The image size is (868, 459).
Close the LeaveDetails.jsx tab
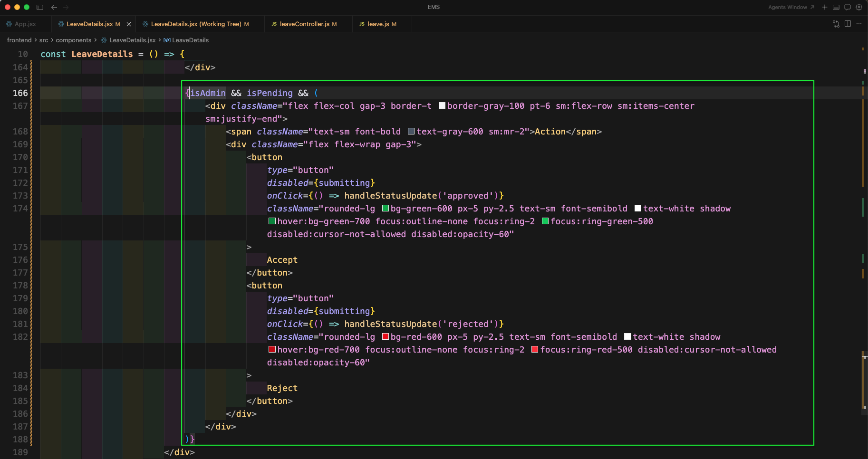click(x=129, y=24)
